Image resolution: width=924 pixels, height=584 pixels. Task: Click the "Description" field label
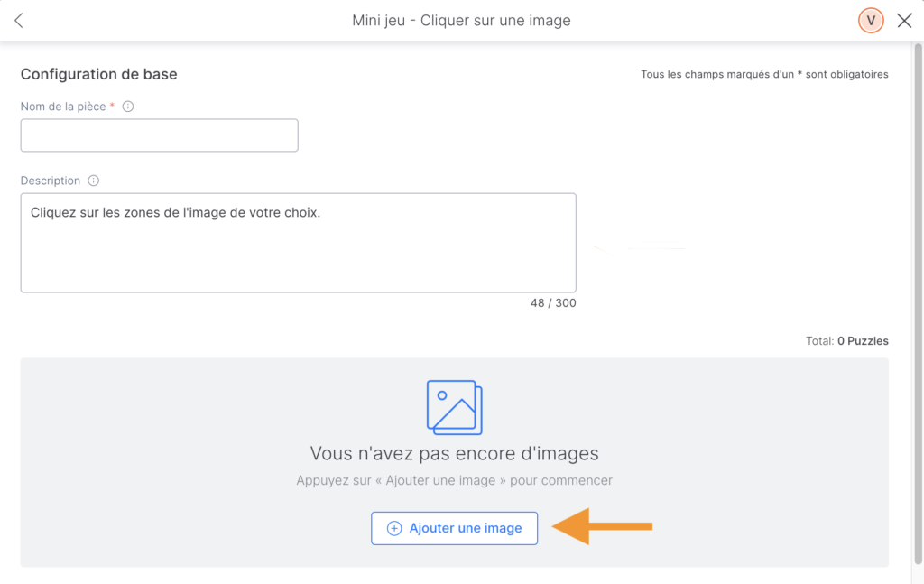pyautogui.click(x=51, y=181)
